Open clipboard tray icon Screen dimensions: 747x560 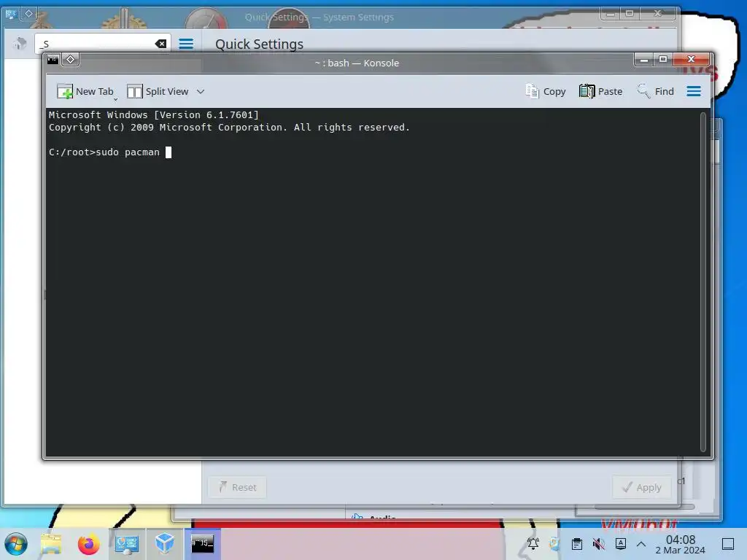point(576,543)
